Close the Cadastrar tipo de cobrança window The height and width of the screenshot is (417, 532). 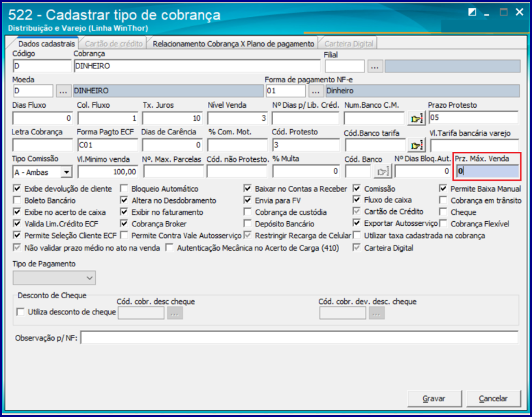pyautogui.click(x=519, y=12)
